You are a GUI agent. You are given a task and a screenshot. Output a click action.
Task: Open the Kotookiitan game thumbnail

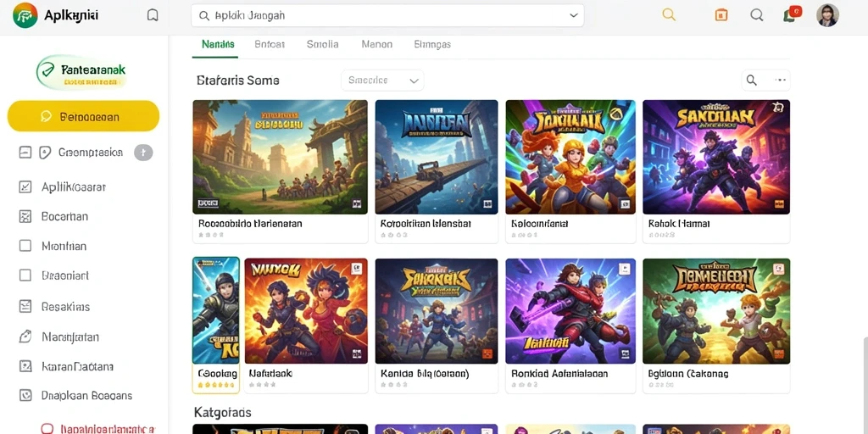[x=437, y=157]
